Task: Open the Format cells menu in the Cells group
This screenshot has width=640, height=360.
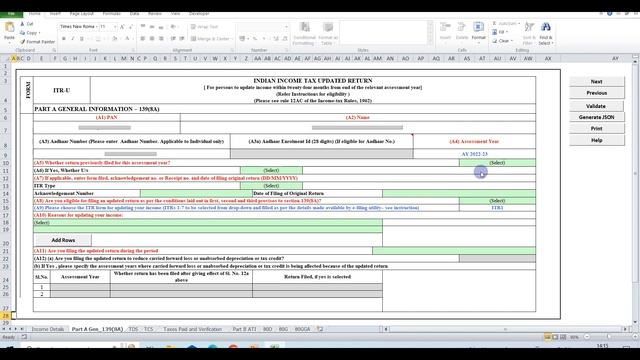Action: (478, 32)
